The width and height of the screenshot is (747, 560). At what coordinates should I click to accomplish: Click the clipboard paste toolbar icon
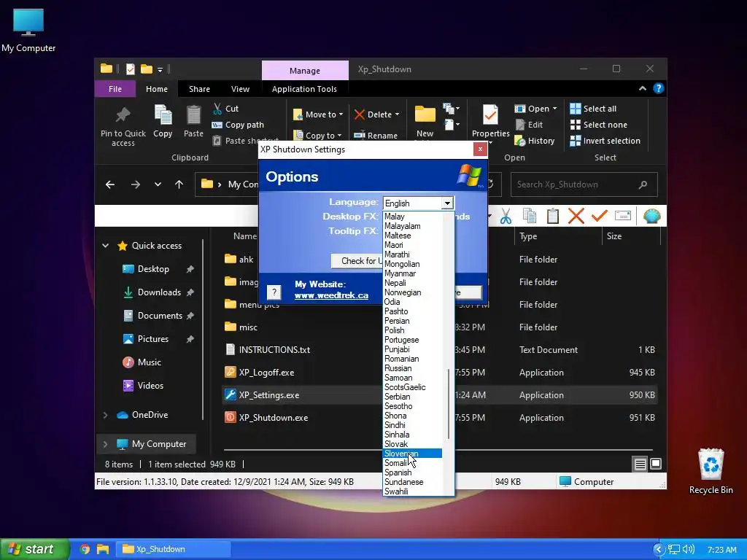(x=553, y=216)
